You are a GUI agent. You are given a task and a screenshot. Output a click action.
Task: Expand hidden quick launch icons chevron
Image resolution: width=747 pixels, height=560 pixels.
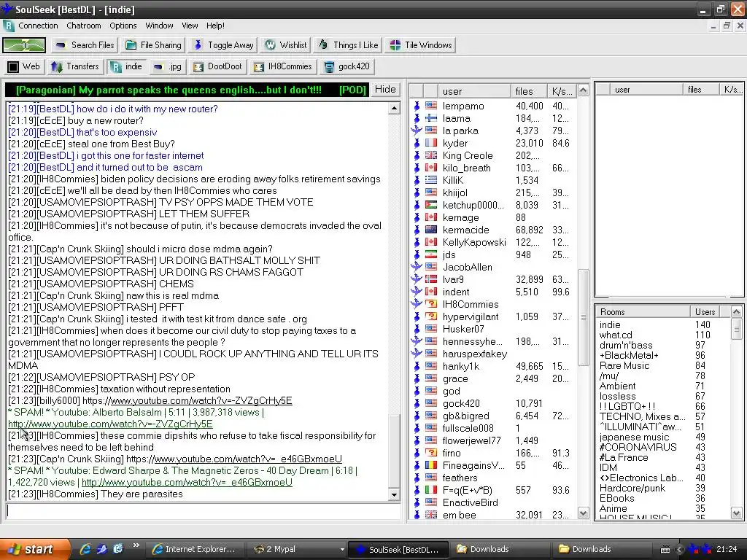tap(136, 545)
